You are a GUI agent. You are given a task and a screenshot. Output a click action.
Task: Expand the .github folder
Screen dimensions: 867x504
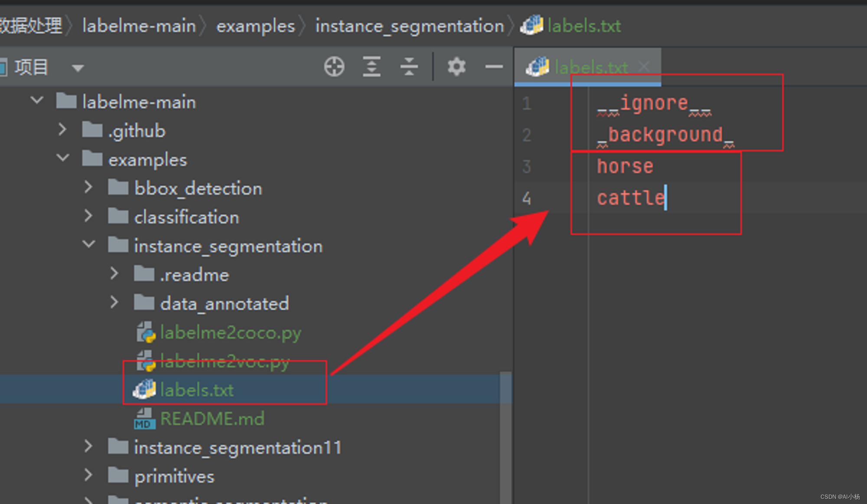click(62, 130)
